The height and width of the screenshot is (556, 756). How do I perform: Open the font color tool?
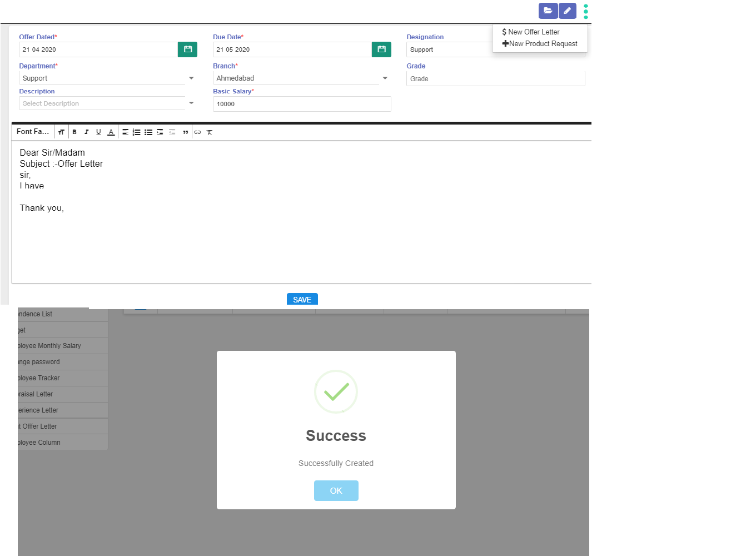point(111,132)
